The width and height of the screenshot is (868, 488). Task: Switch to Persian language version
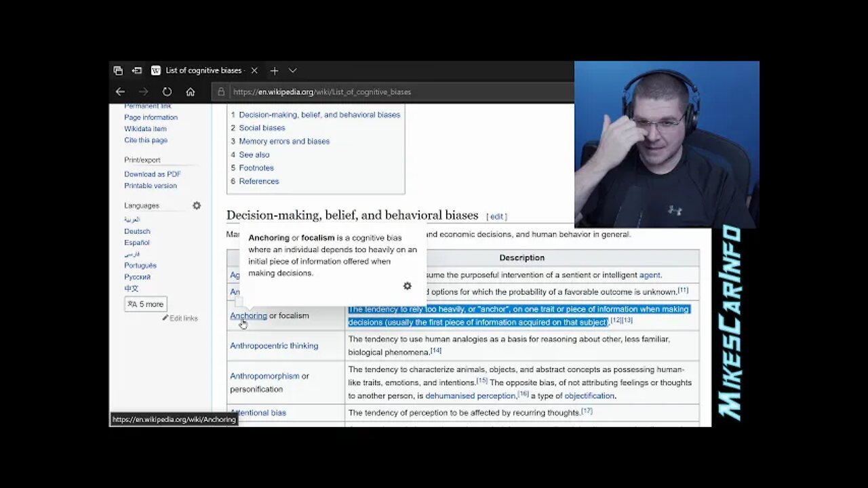[x=132, y=254]
